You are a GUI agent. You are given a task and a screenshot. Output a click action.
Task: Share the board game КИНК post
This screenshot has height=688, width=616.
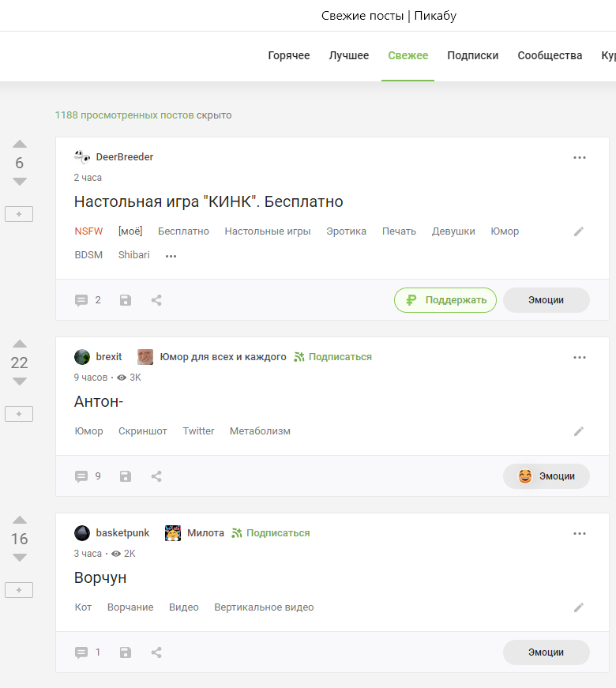[156, 300]
